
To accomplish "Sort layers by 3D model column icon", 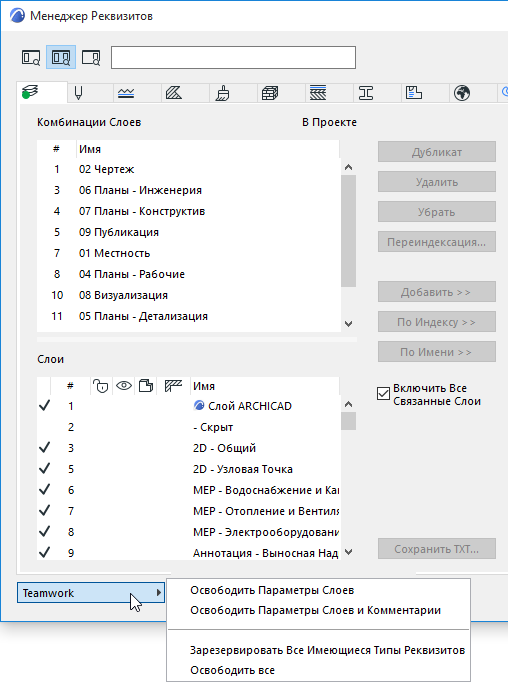I will pyautogui.click(x=146, y=386).
